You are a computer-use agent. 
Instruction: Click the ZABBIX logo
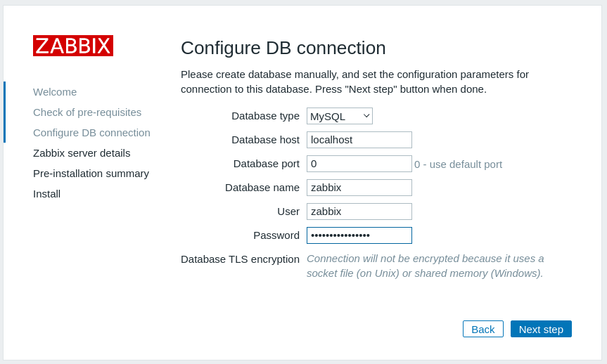(x=73, y=46)
